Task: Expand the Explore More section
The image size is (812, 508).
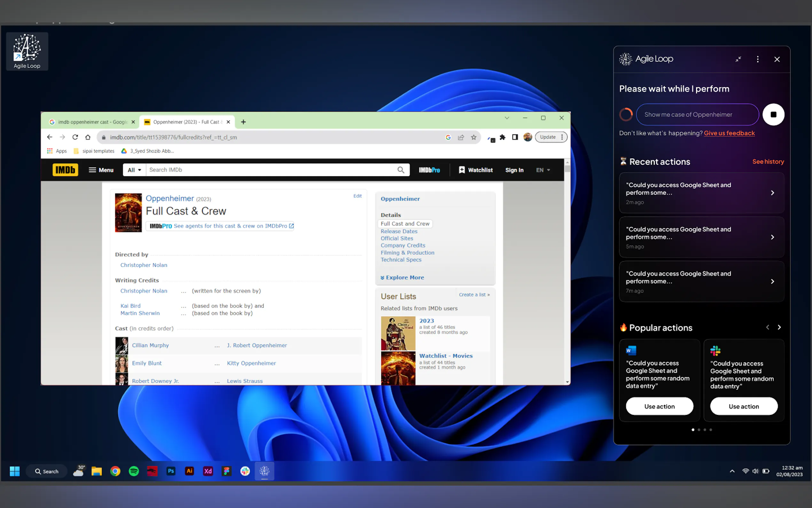Action: 402,278
